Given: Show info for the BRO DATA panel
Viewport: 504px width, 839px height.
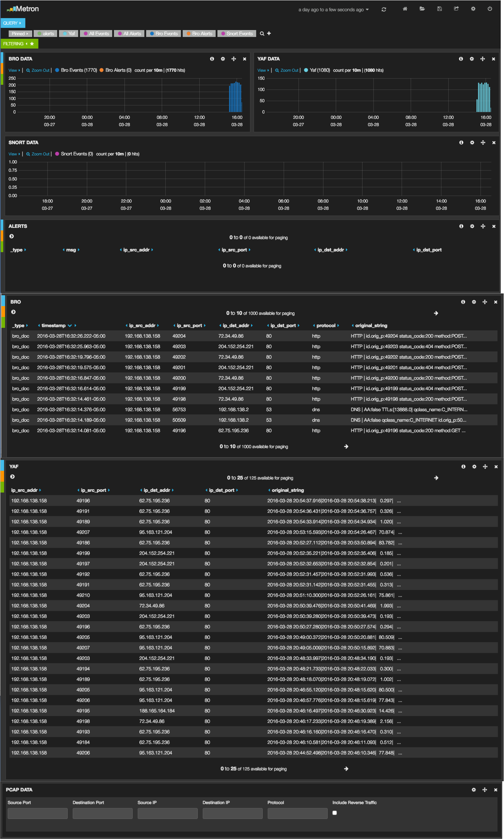Looking at the screenshot, I should point(212,59).
